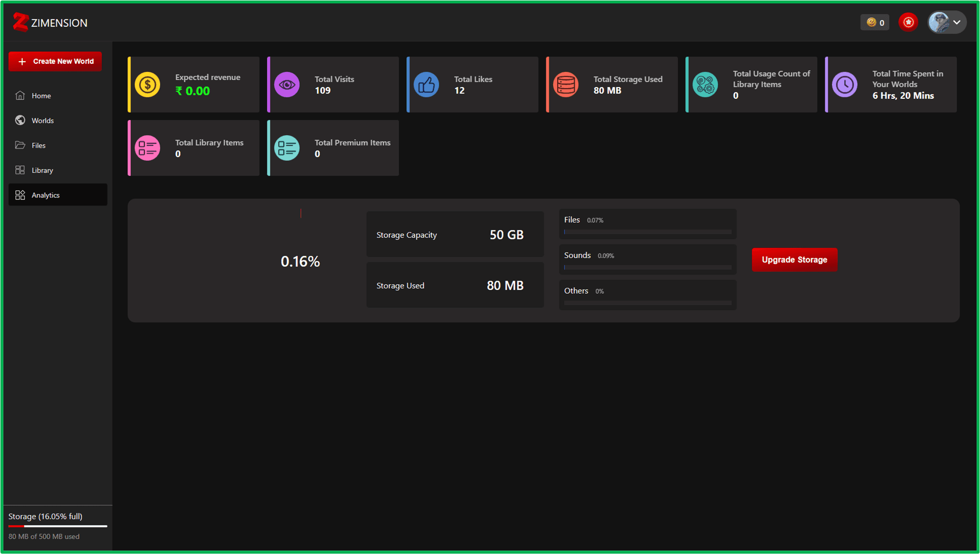Click the Total Library Items label
The image size is (980, 554).
pos(209,143)
